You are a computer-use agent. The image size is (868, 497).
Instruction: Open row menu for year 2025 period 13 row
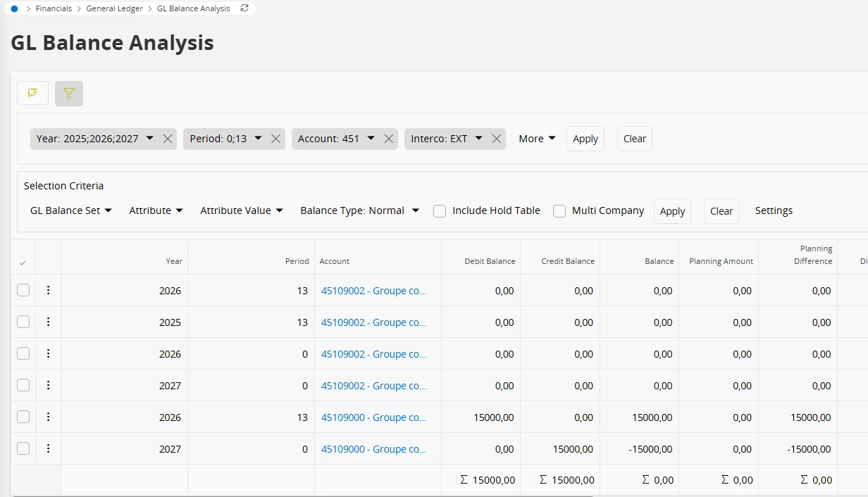click(x=48, y=322)
